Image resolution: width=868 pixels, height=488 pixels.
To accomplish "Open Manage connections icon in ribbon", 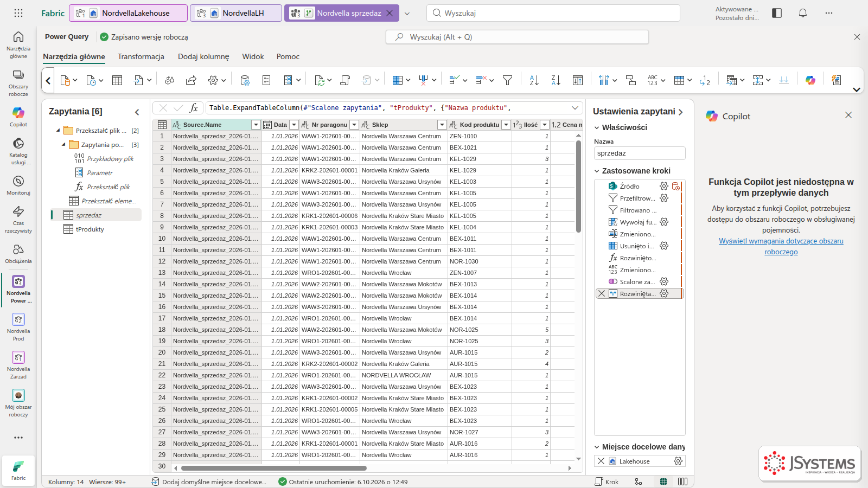I will coord(170,80).
